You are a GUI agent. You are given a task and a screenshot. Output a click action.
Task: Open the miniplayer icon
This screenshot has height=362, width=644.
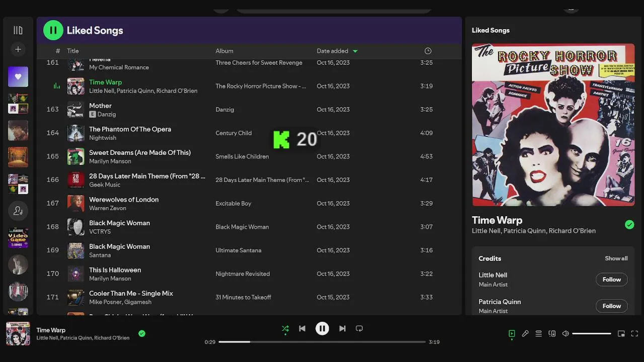coord(621,333)
